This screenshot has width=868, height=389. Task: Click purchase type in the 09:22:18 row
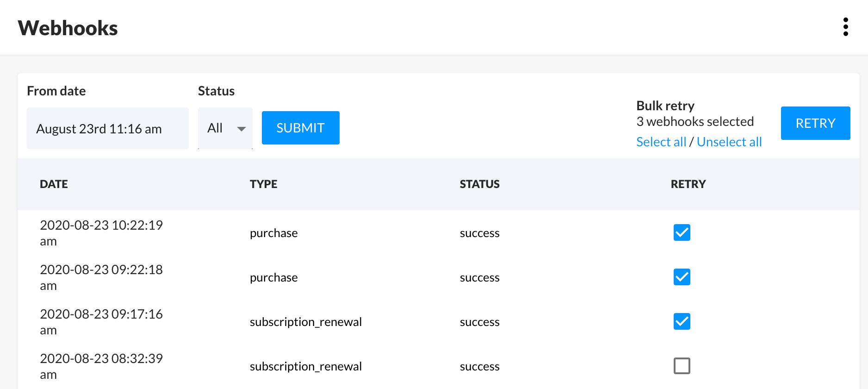[273, 277]
